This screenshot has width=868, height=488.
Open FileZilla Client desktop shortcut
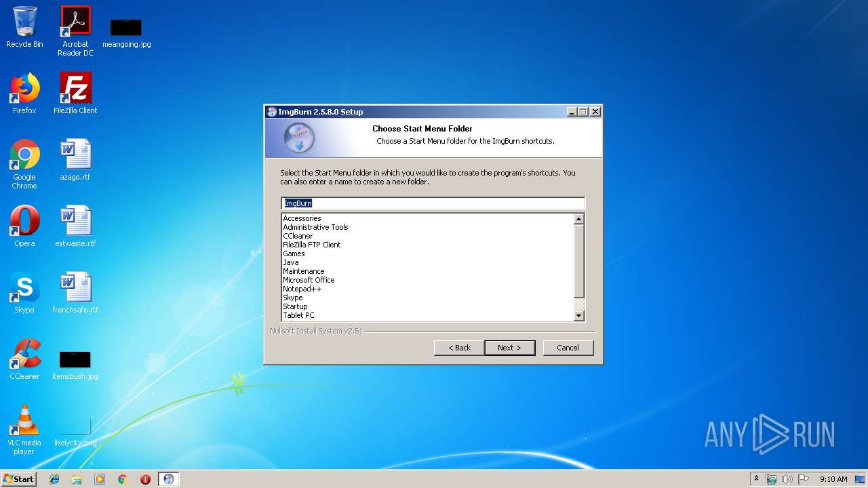point(75,94)
